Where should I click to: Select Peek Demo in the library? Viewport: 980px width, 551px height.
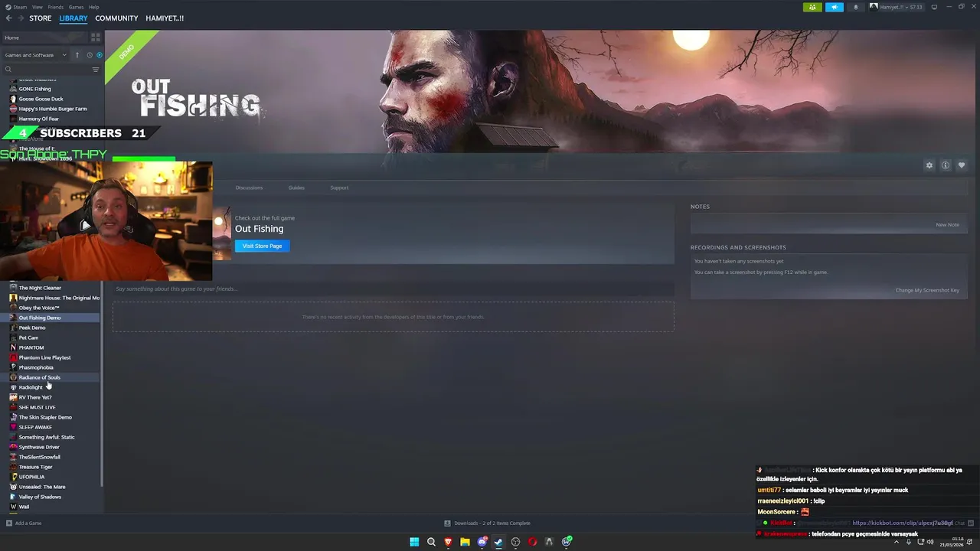point(32,328)
